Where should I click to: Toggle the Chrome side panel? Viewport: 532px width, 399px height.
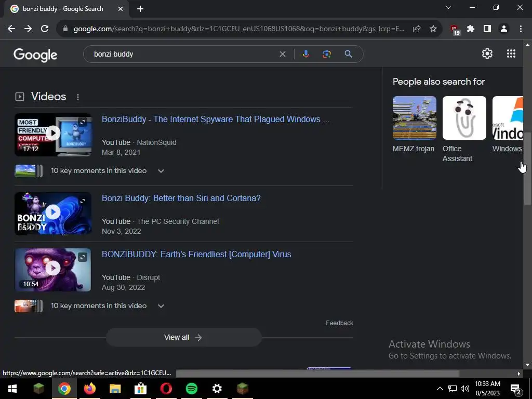coord(487,29)
